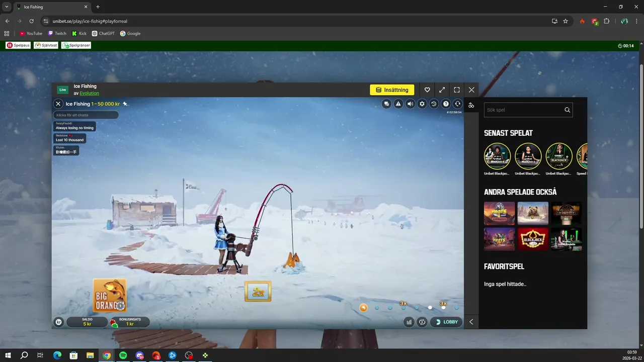Open ChatGPT bookmark
This screenshot has height=362, width=644.
tap(103, 34)
